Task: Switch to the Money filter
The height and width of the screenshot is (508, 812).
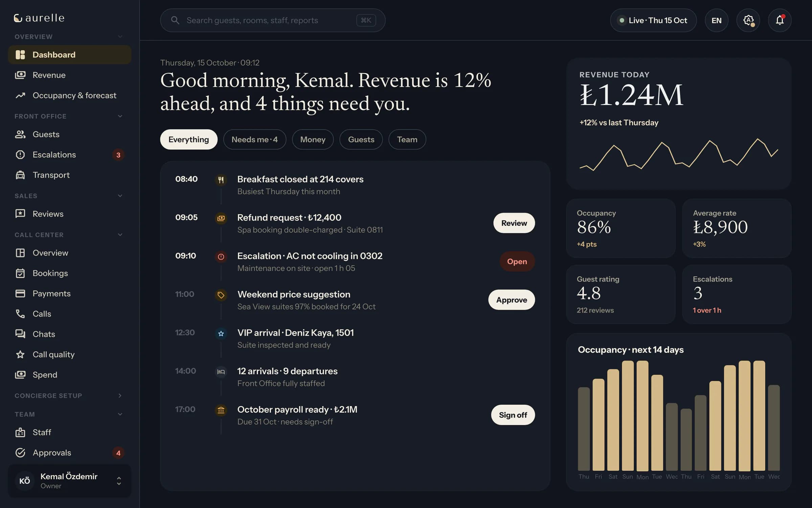Action: pyautogui.click(x=313, y=139)
